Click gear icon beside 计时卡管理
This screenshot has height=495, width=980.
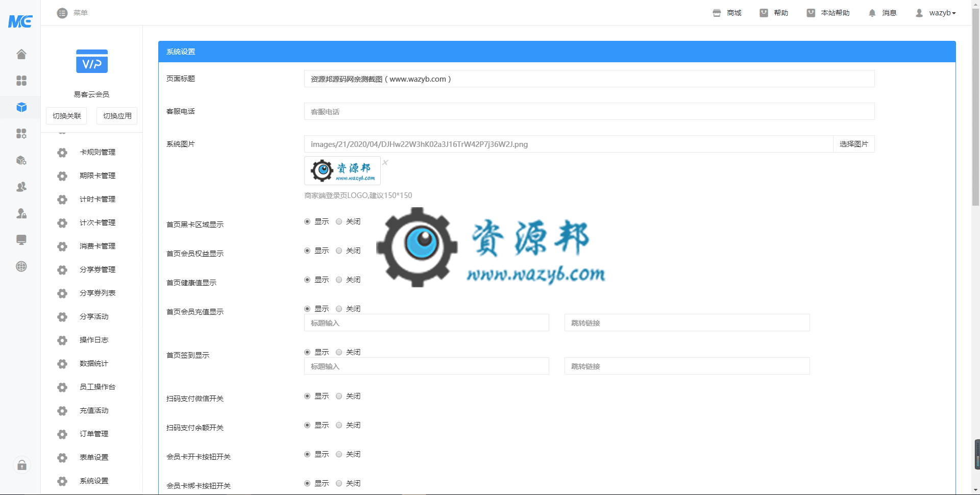(x=62, y=199)
